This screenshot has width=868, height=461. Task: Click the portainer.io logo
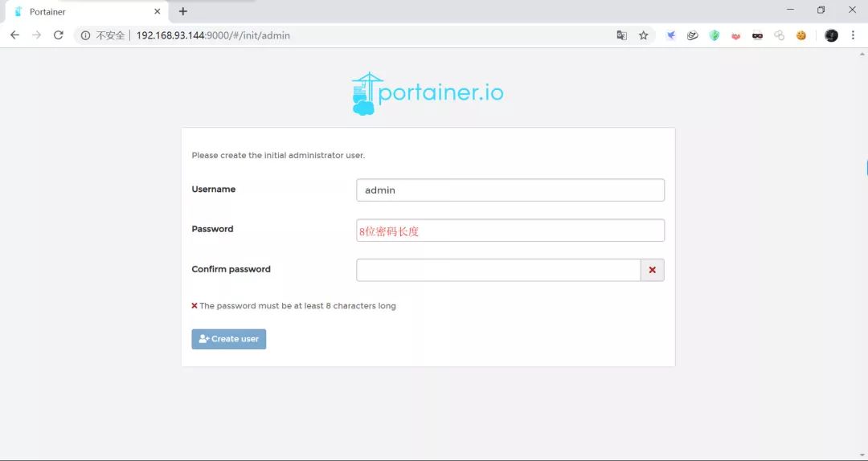point(428,93)
